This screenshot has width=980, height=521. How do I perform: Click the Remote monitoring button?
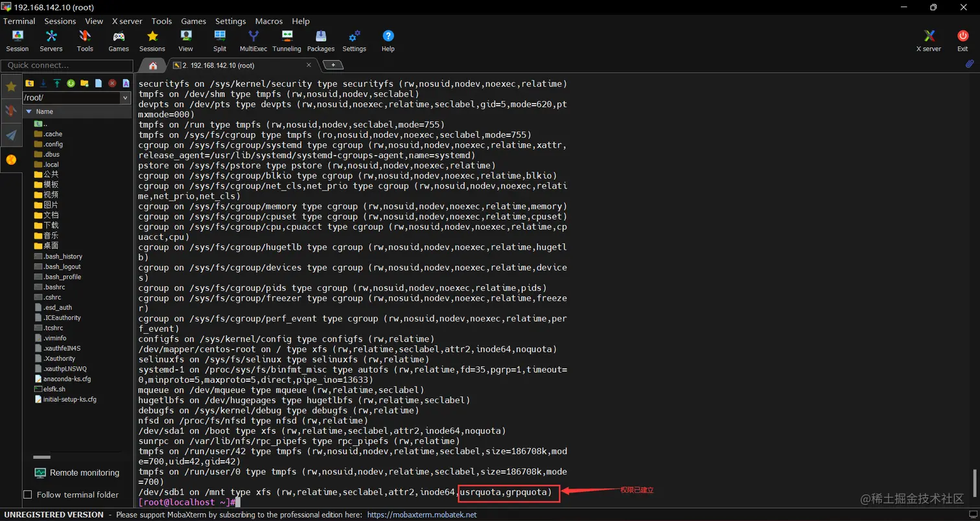(77, 473)
